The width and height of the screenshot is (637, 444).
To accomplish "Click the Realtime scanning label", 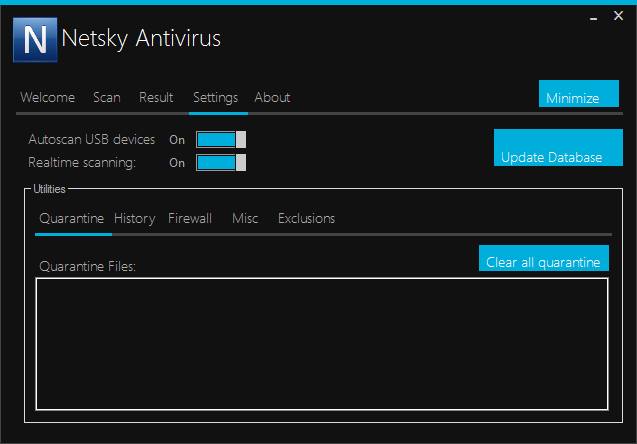I will (x=82, y=163).
